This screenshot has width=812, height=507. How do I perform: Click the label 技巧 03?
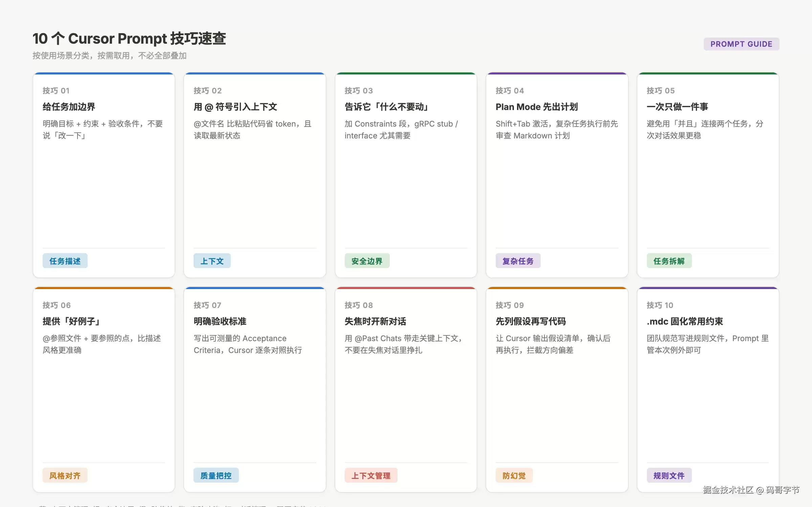[x=359, y=91]
